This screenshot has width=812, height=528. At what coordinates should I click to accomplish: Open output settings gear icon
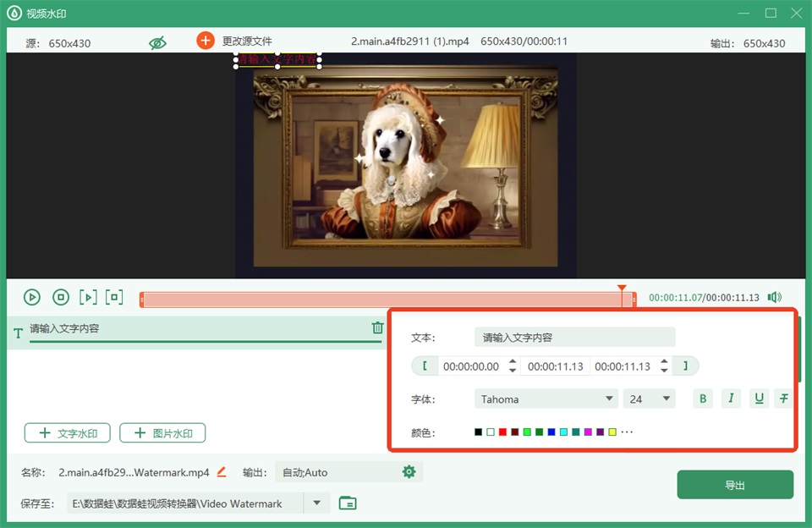409,471
